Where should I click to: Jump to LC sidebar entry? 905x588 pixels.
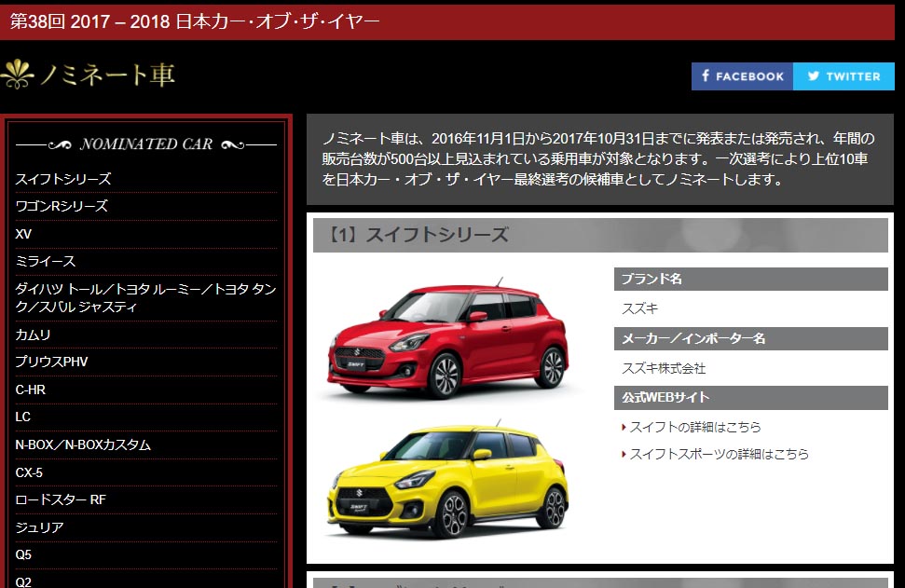[x=23, y=417]
